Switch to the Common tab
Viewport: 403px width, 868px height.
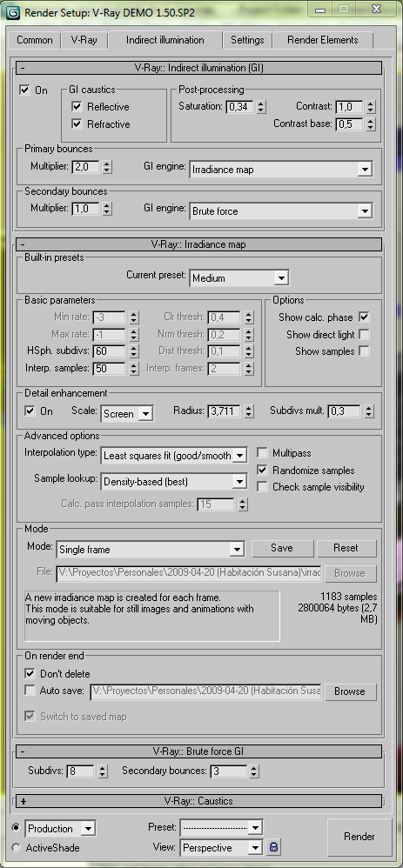[34, 40]
